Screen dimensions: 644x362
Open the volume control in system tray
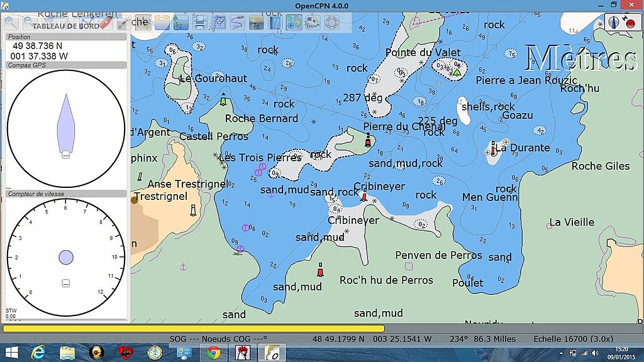coord(595,353)
